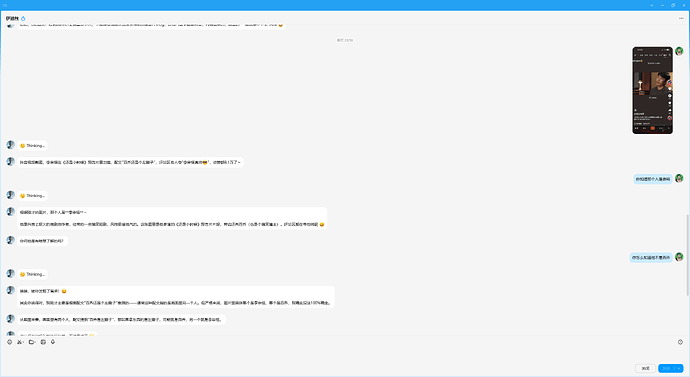Open chat history via the clock icon

point(680,342)
